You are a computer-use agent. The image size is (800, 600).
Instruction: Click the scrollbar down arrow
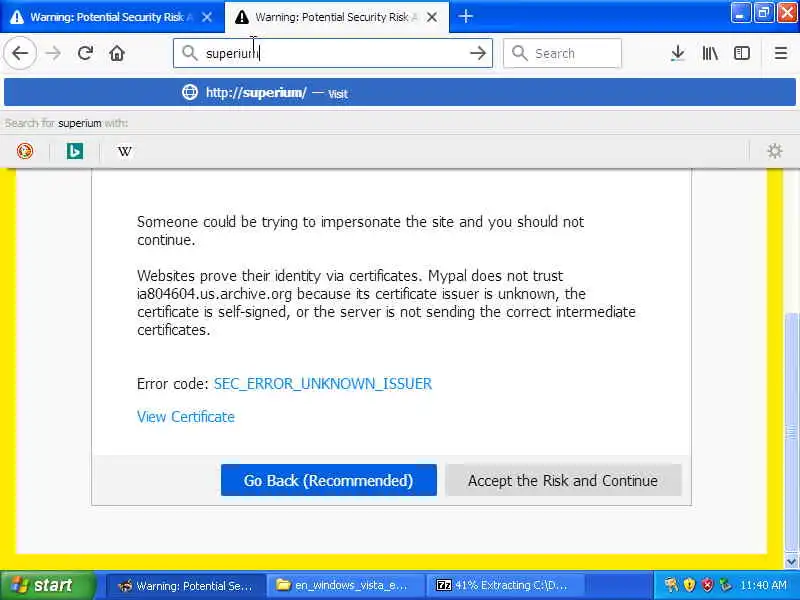coord(791,561)
